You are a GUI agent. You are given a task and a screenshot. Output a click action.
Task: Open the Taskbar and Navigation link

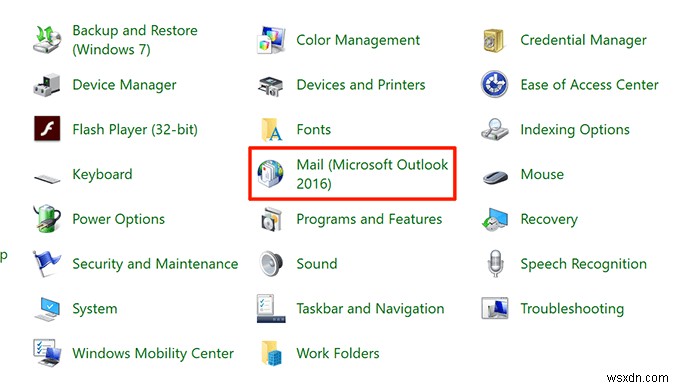370,308
